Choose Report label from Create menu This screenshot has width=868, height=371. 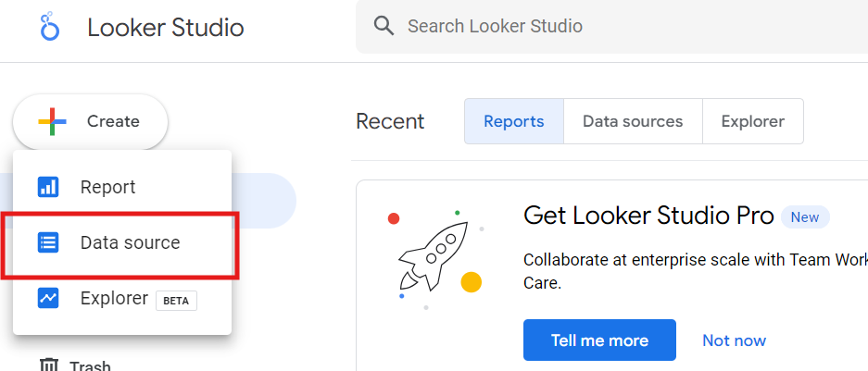click(x=108, y=188)
